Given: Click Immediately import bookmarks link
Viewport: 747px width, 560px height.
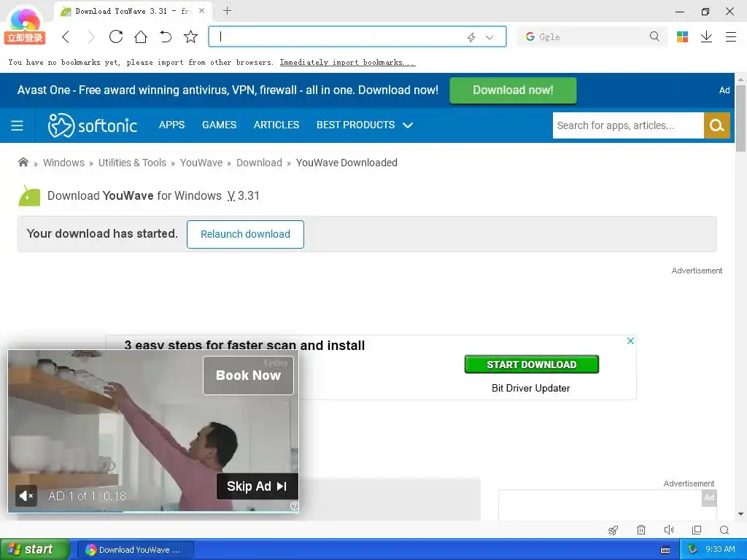Looking at the screenshot, I should 347,63.
